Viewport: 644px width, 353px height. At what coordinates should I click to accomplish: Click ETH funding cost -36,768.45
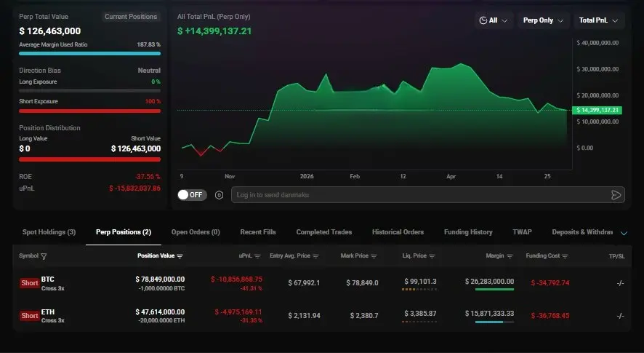coord(550,316)
